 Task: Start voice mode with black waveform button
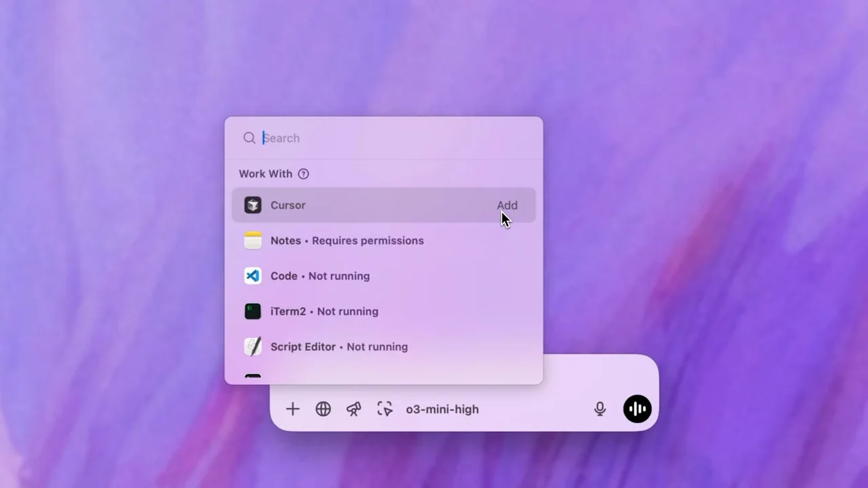pos(637,409)
